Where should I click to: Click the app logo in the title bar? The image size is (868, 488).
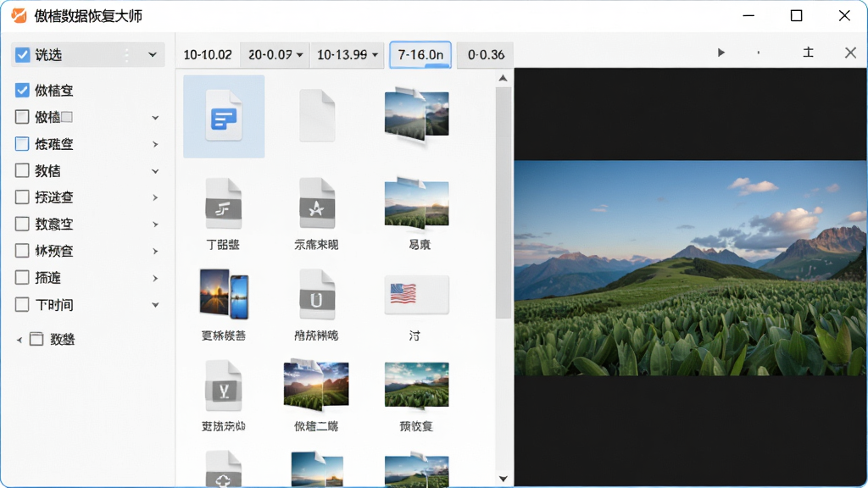point(19,15)
